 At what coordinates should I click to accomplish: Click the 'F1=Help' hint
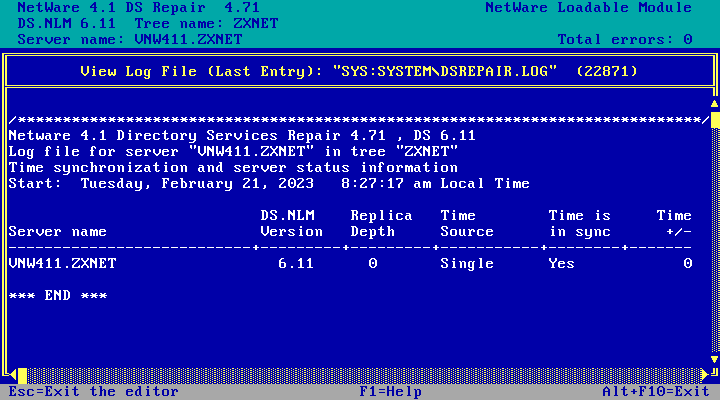pyautogui.click(x=391, y=392)
